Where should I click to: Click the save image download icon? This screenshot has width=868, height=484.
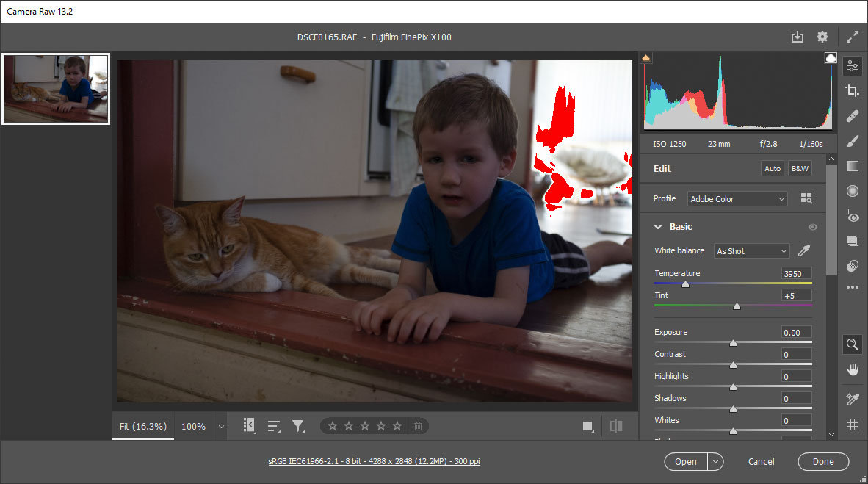coord(798,37)
